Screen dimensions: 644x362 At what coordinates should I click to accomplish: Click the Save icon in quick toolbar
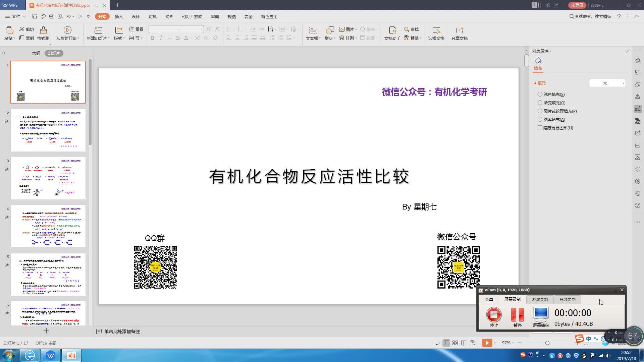point(35,16)
